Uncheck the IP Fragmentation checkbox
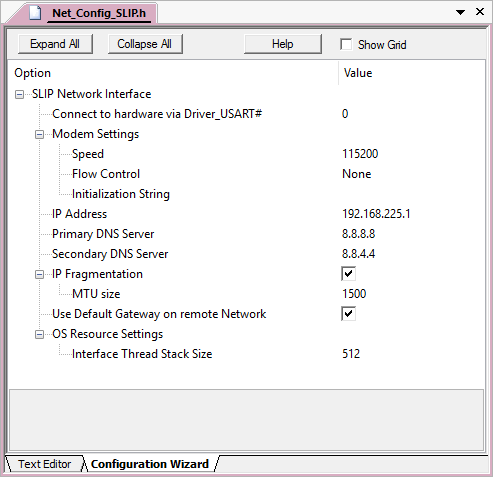This screenshot has height=477, width=493. point(348,274)
